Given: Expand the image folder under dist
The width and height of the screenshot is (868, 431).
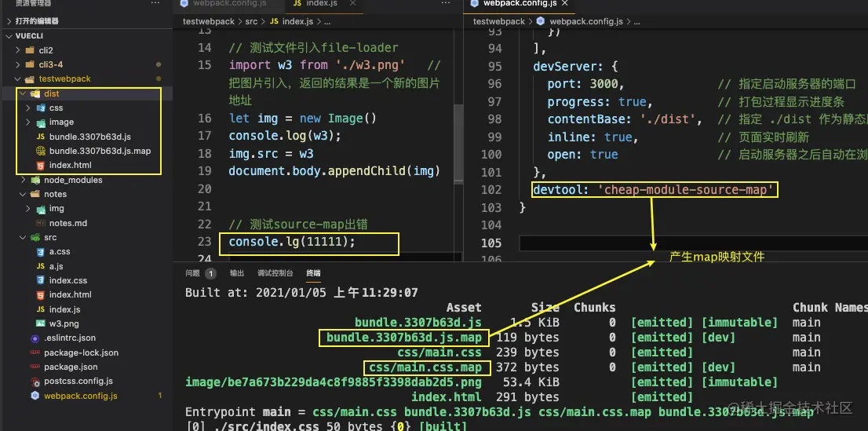Looking at the screenshot, I should [27, 122].
